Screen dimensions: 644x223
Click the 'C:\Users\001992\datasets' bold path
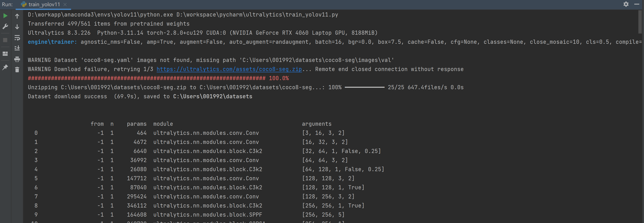(213, 96)
